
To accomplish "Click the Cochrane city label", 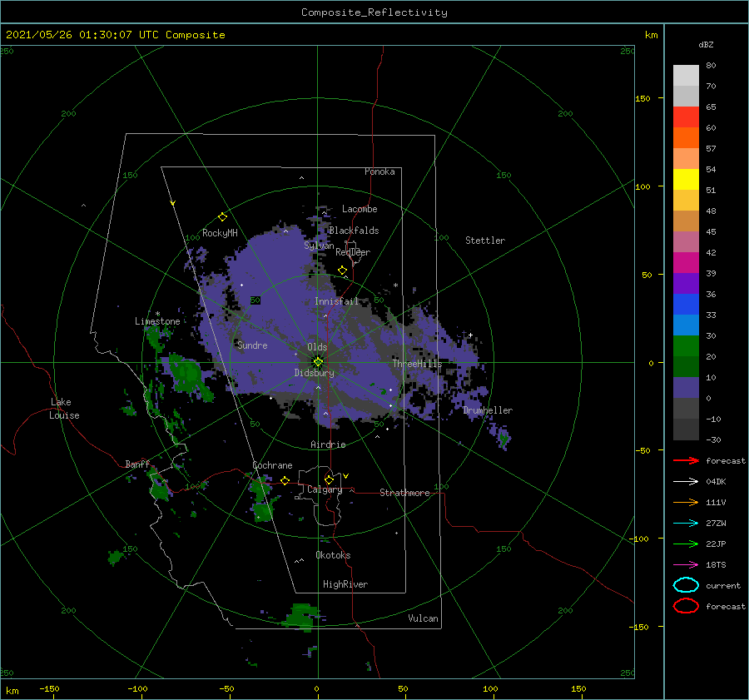I will 272,465.
